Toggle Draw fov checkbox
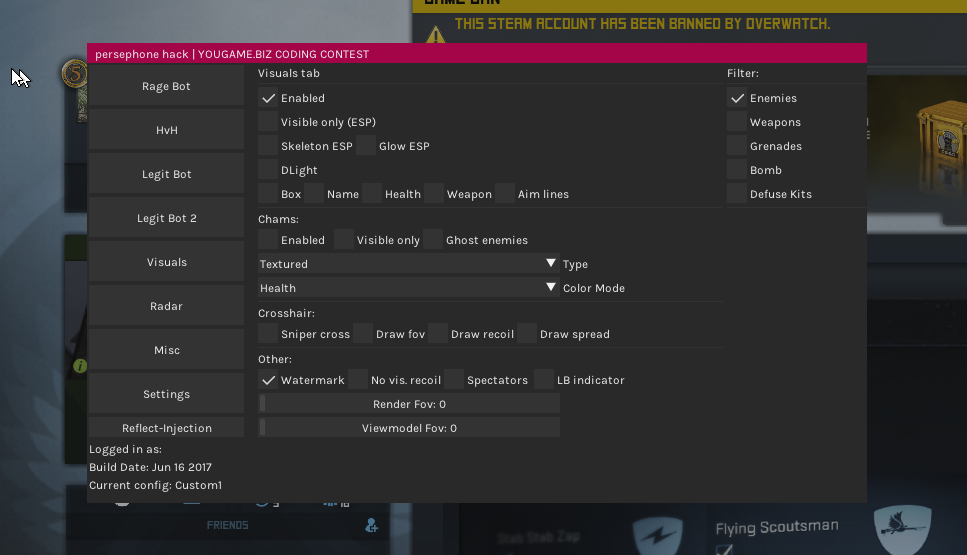967x555 pixels. 363,334
